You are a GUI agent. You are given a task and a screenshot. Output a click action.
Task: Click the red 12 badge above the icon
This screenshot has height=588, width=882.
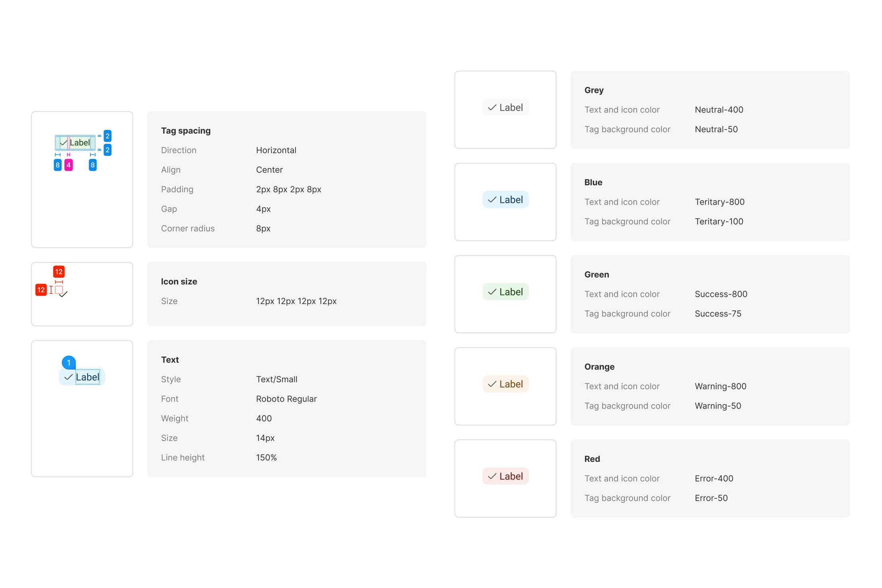click(x=59, y=272)
